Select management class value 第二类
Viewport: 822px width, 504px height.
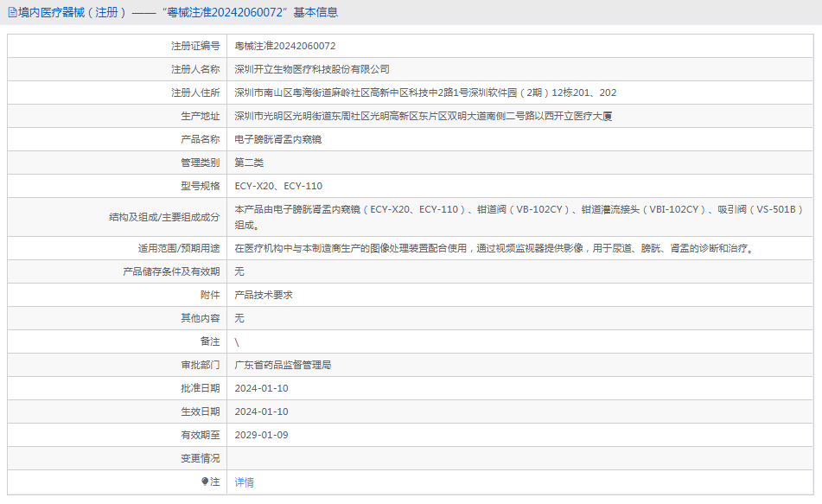[x=249, y=163]
